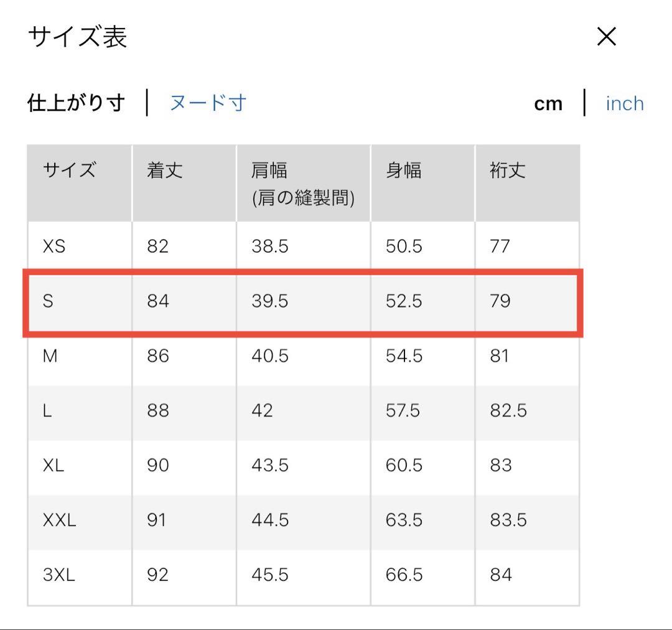The height and width of the screenshot is (630, 672).
Task: Click the 肩幅 (肩の縫製間) column header
Action: coord(303,184)
